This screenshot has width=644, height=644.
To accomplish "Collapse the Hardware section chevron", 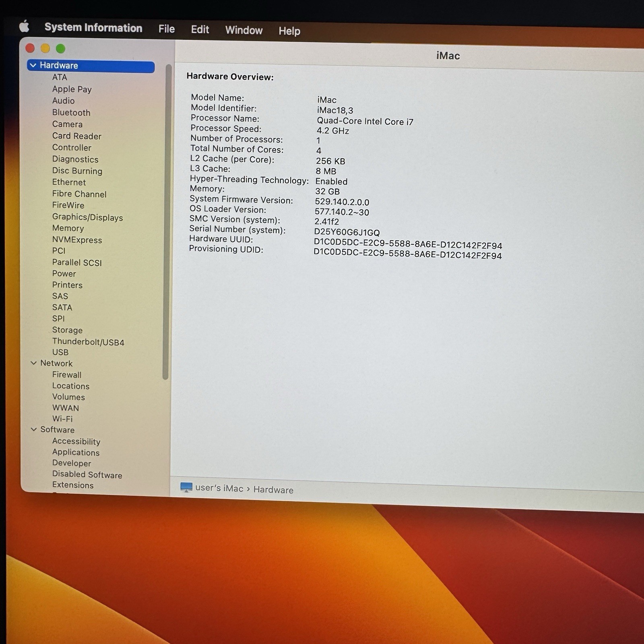I will click(33, 65).
